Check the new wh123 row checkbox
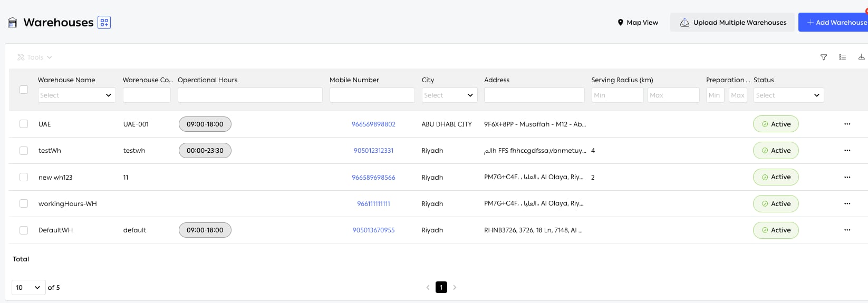Screen dimensions: 868x303 [24, 177]
